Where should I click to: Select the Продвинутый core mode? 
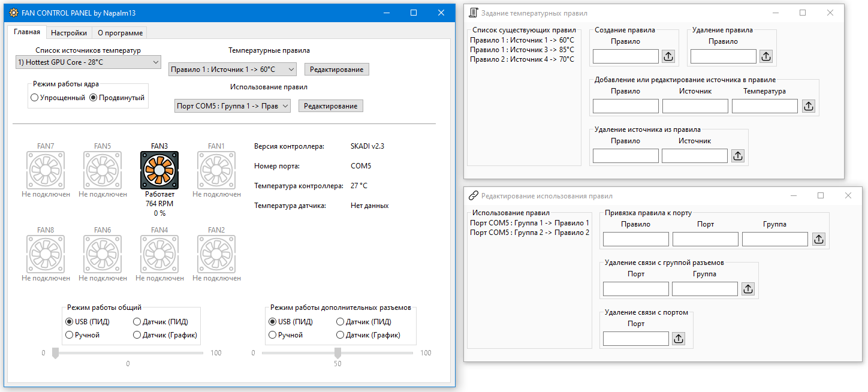pyautogui.click(x=117, y=98)
